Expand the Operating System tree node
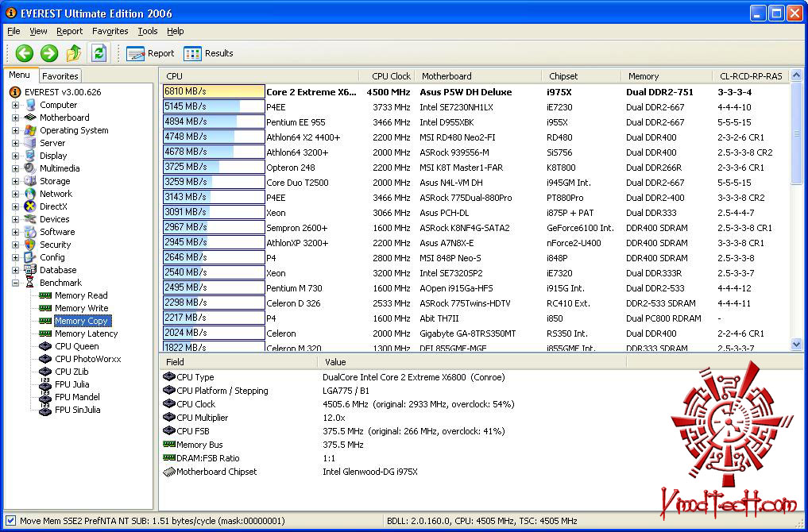808x532 pixels. (x=15, y=130)
